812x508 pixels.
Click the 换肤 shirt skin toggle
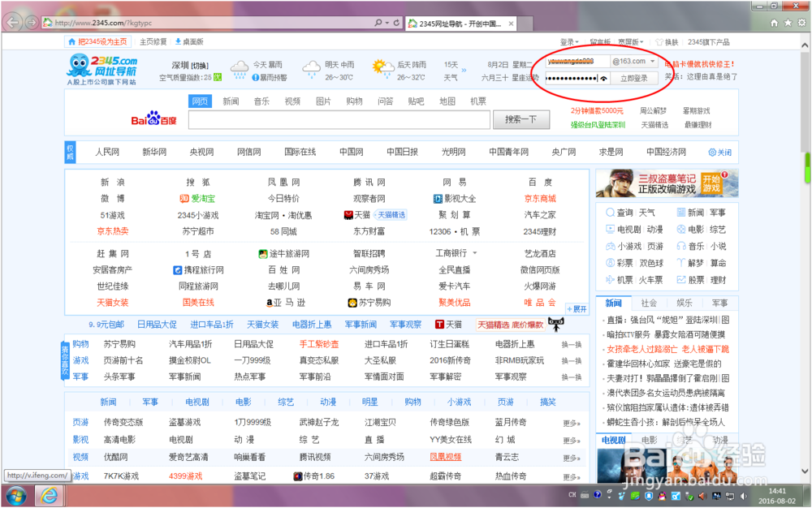coord(667,42)
